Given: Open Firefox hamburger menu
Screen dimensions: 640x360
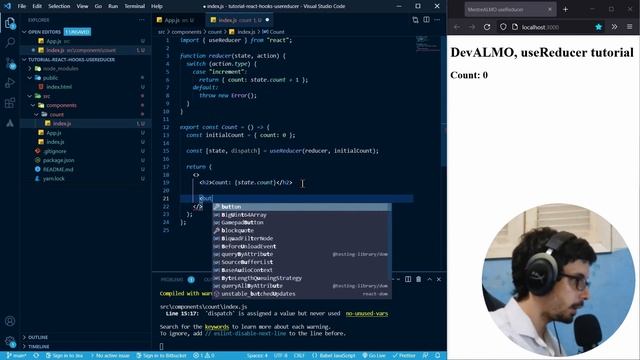Looking at the screenshot, I should coord(629,27).
